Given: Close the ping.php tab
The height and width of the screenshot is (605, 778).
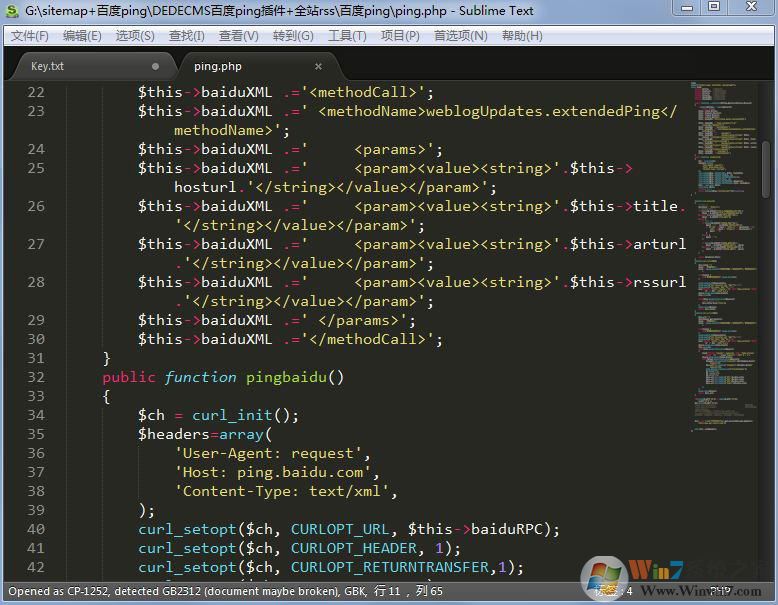Looking at the screenshot, I should point(319,66).
